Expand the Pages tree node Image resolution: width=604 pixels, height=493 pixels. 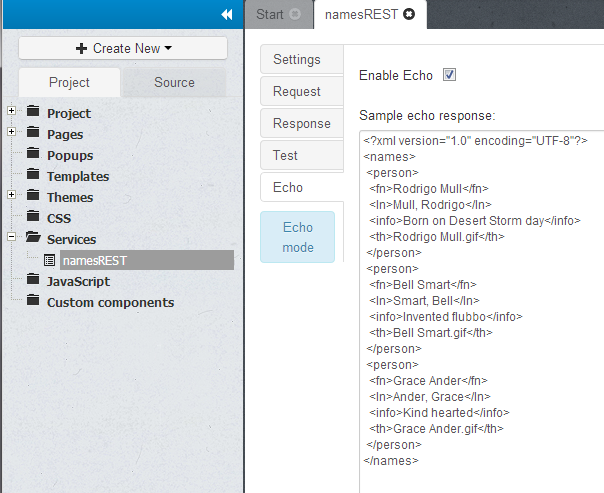[11, 134]
